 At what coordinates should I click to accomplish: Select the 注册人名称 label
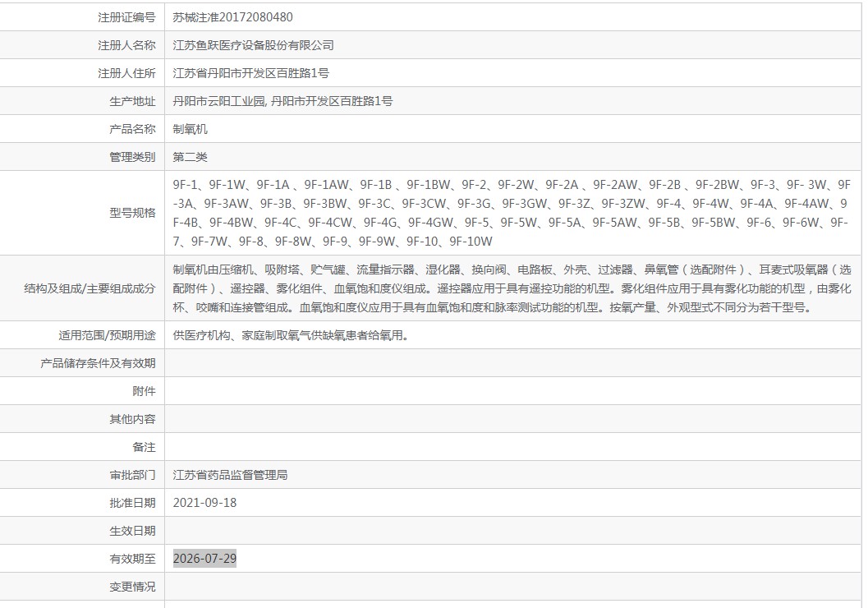pos(126,45)
